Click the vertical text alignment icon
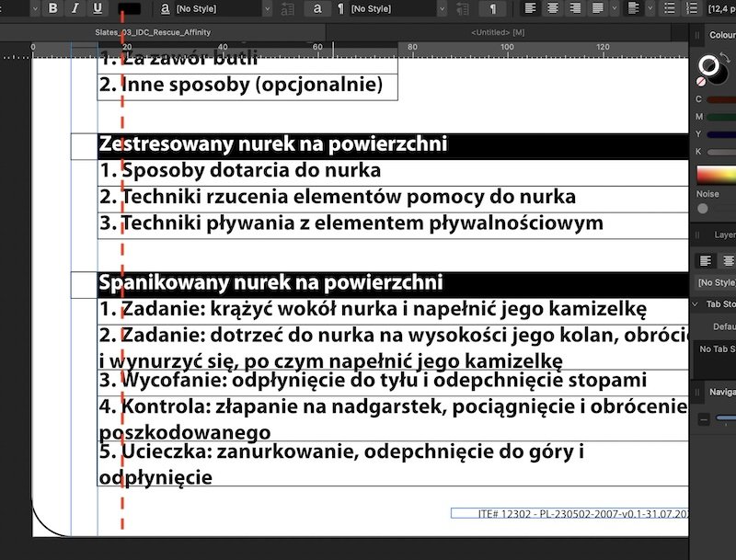Viewport: 736px width, 560px height. pos(634,8)
